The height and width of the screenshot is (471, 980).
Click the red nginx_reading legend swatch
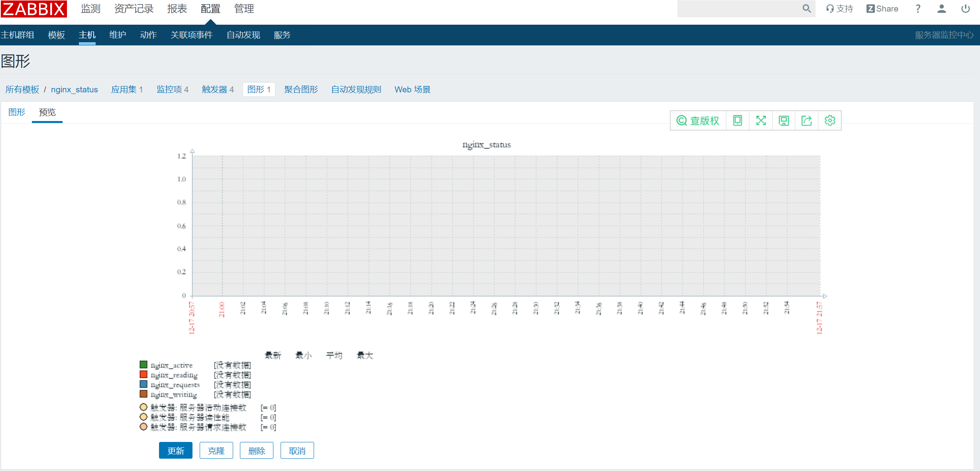[x=143, y=375]
